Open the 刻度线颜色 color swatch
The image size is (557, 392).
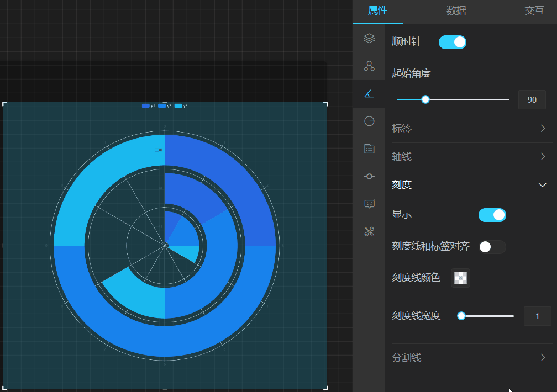[460, 278]
